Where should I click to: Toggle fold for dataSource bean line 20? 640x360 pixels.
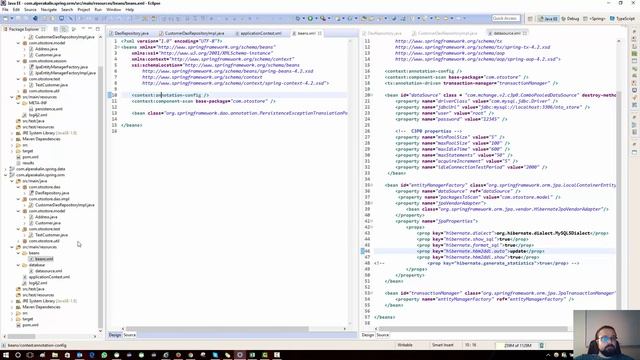pos(372,95)
